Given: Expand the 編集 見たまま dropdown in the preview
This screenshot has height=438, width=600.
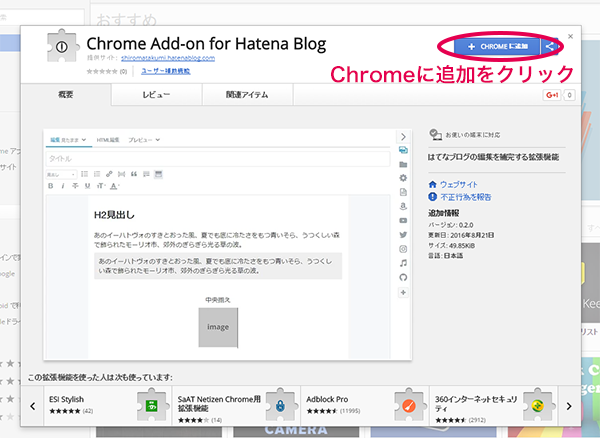Looking at the screenshot, I should click(68, 140).
